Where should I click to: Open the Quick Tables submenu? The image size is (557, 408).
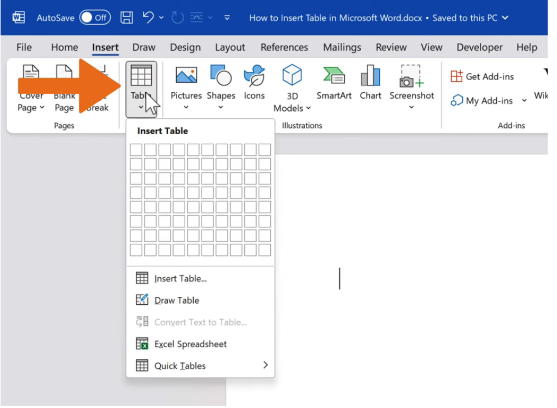coord(200,366)
